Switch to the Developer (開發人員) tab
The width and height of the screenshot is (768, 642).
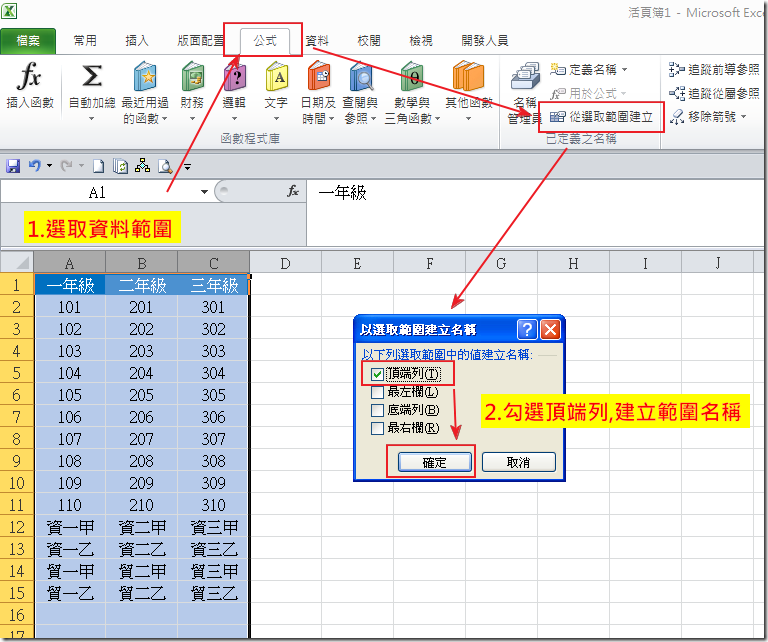click(484, 41)
